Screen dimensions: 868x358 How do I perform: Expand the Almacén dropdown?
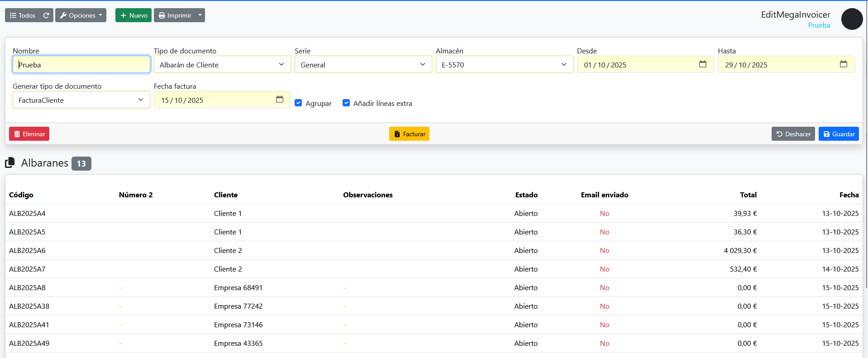click(x=504, y=65)
